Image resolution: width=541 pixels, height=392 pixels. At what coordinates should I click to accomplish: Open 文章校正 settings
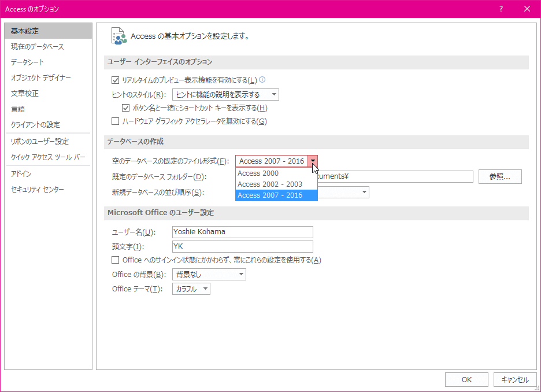click(x=49, y=93)
